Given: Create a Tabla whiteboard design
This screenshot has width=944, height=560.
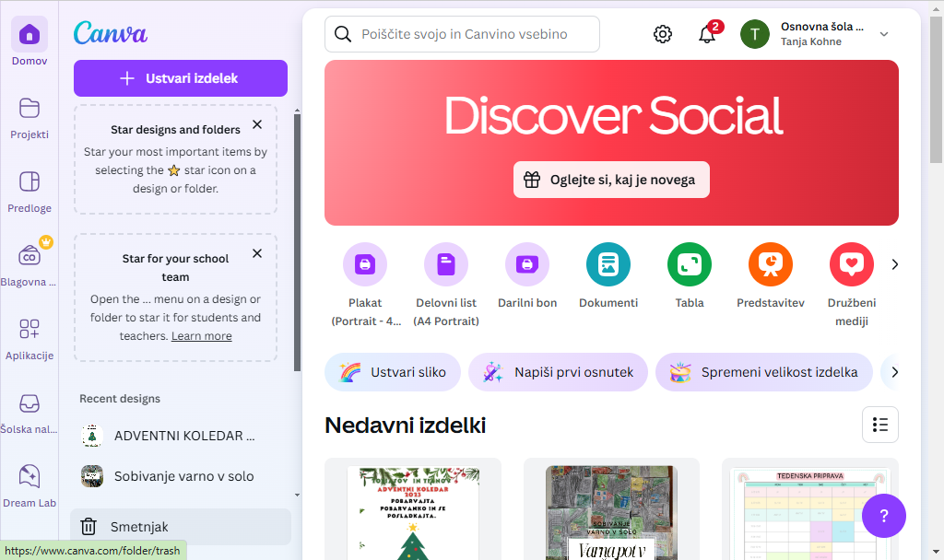Looking at the screenshot, I should tap(690, 264).
